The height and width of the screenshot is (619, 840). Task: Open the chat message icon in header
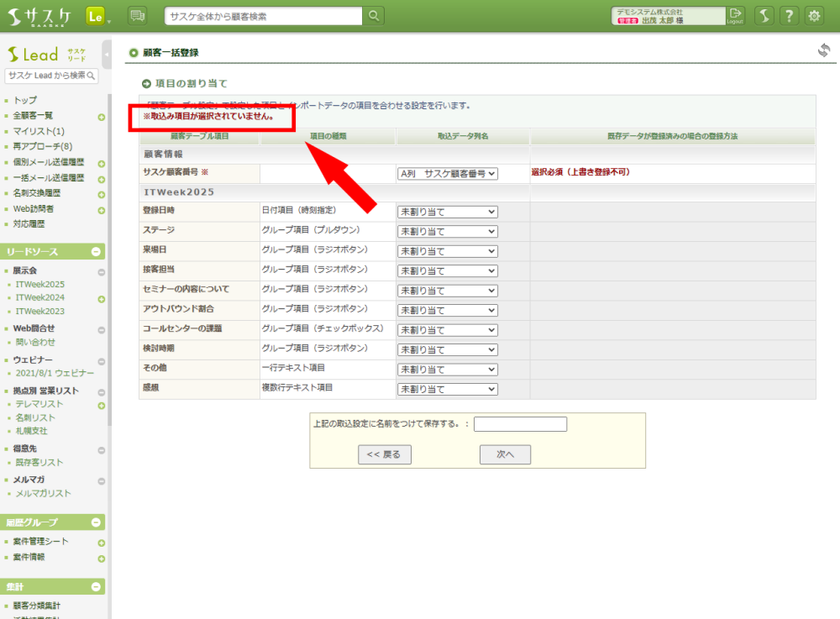(137, 15)
